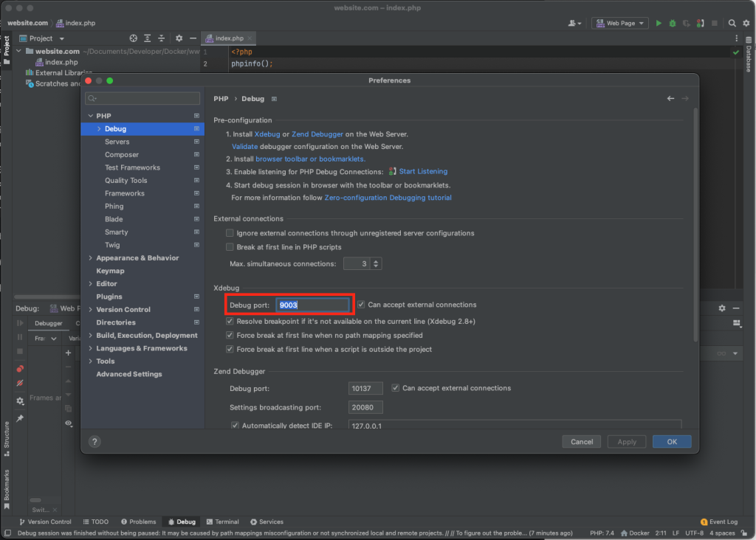The width and height of the screenshot is (756, 540).
Task: Open the Web Page run configuration dropdown
Action: tap(620, 23)
